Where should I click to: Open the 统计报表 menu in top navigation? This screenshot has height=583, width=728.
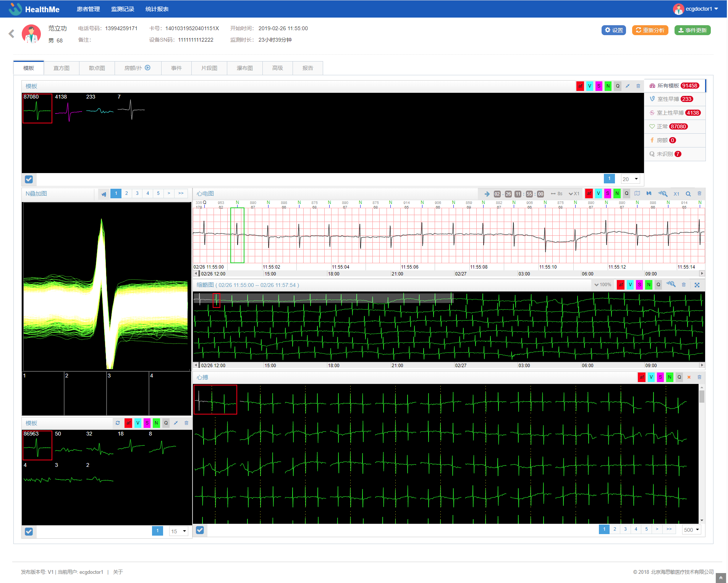157,9
